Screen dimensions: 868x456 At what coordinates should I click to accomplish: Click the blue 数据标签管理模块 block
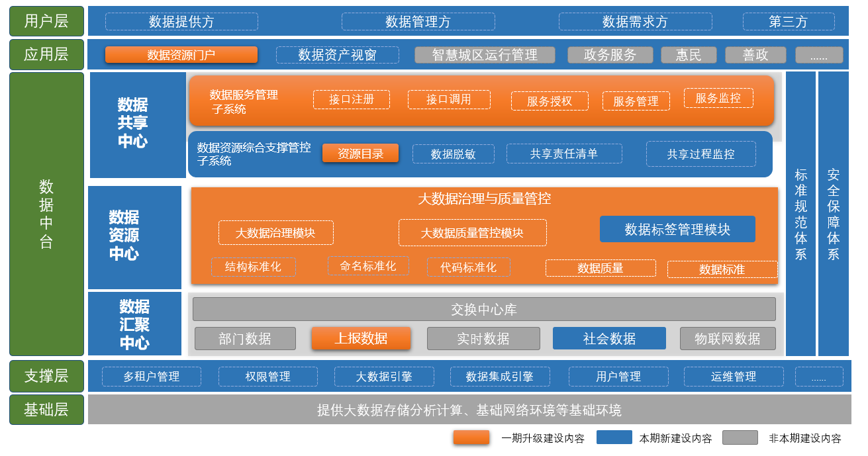677,229
